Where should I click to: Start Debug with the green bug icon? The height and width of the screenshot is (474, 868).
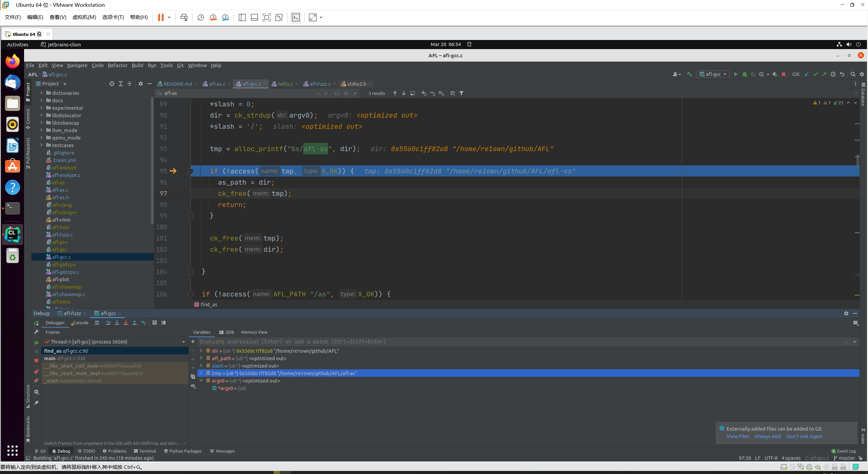click(x=745, y=74)
